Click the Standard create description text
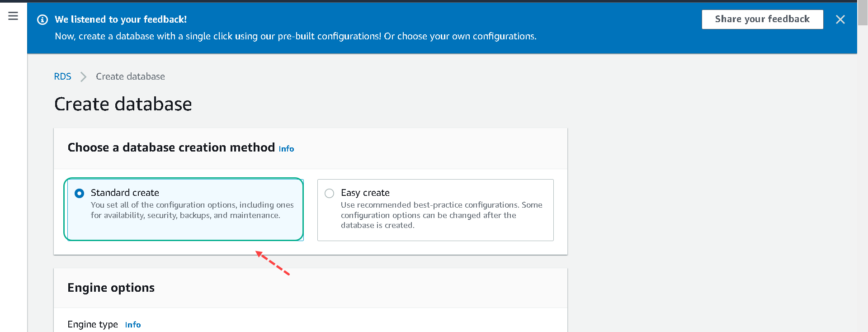The width and height of the screenshot is (868, 332). coord(192,210)
